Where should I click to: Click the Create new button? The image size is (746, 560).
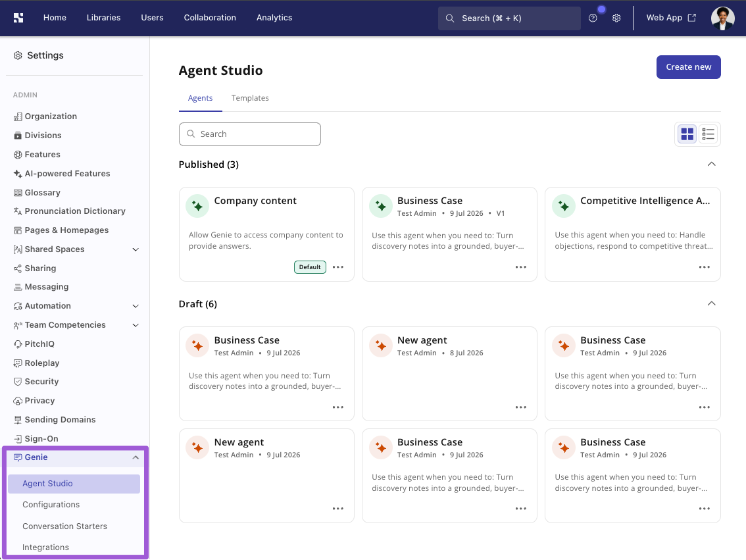point(688,67)
